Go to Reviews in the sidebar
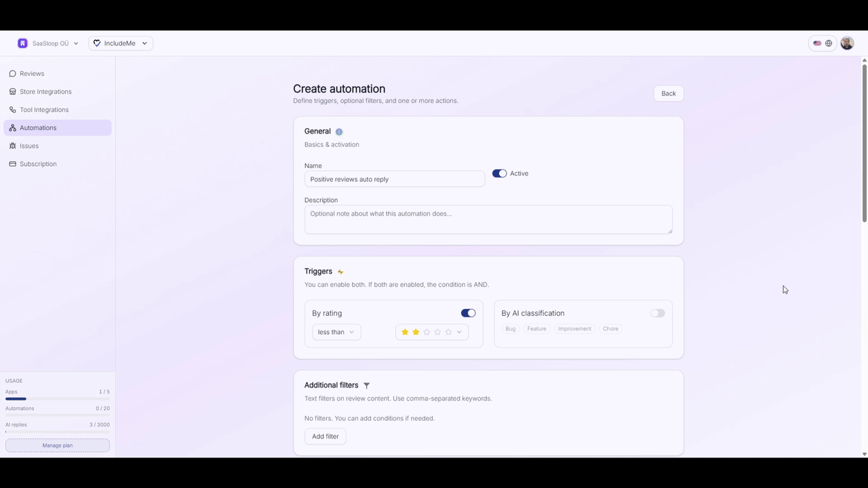This screenshot has width=868, height=488. click(x=32, y=73)
